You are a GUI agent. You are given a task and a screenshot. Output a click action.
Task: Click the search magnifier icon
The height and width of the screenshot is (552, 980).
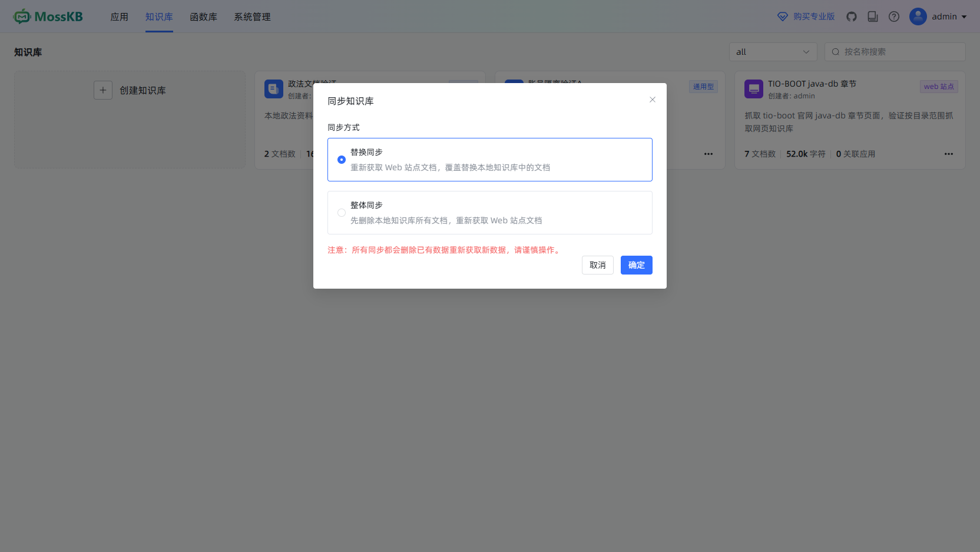(835, 52)
